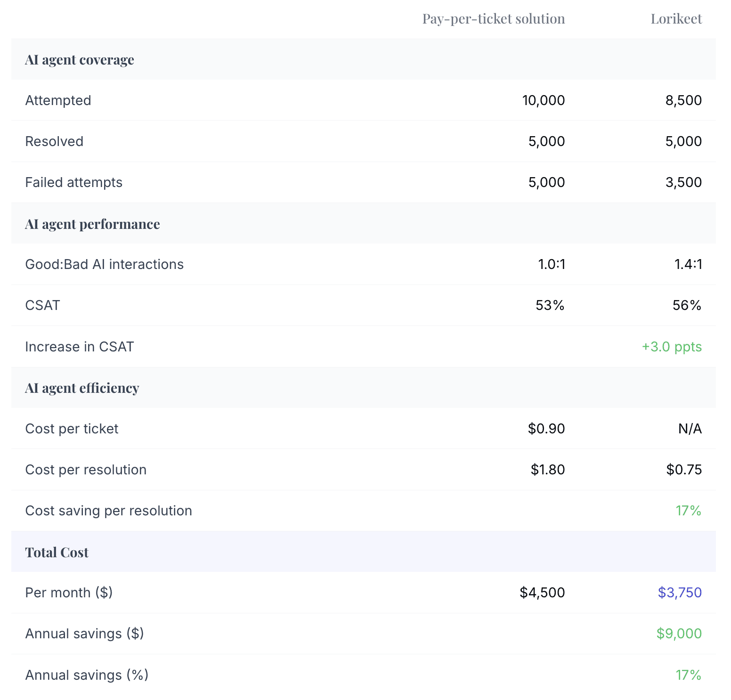Click the $0.90 cost per ticket value
Image resolution: width=731 pixels, height=700 pixels.
tap(546, 429)
